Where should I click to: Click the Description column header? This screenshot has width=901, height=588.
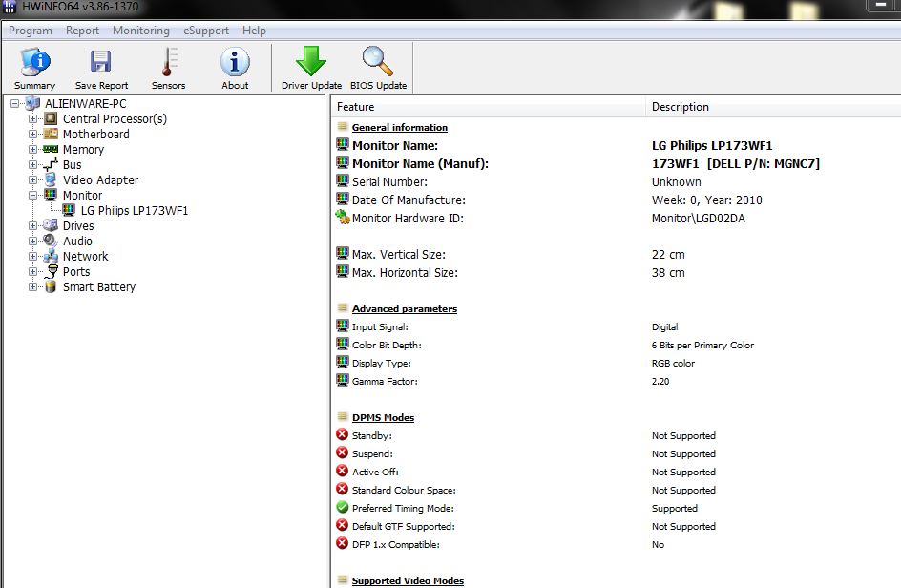pos(773,107)
